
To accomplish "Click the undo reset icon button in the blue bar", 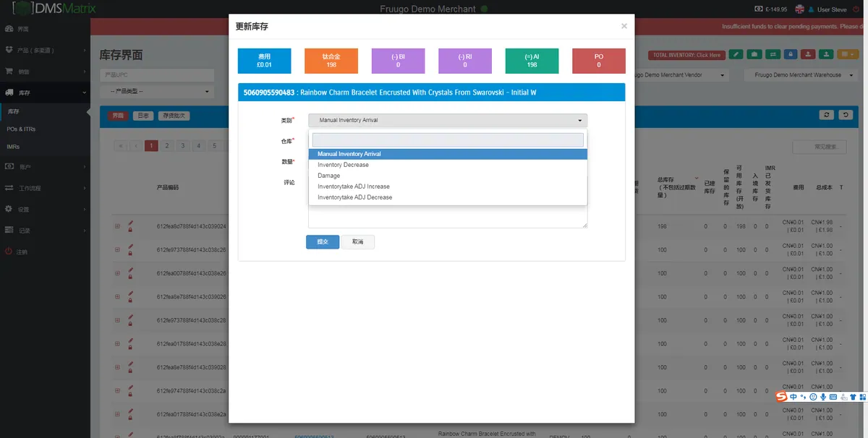I will [845, 115].
